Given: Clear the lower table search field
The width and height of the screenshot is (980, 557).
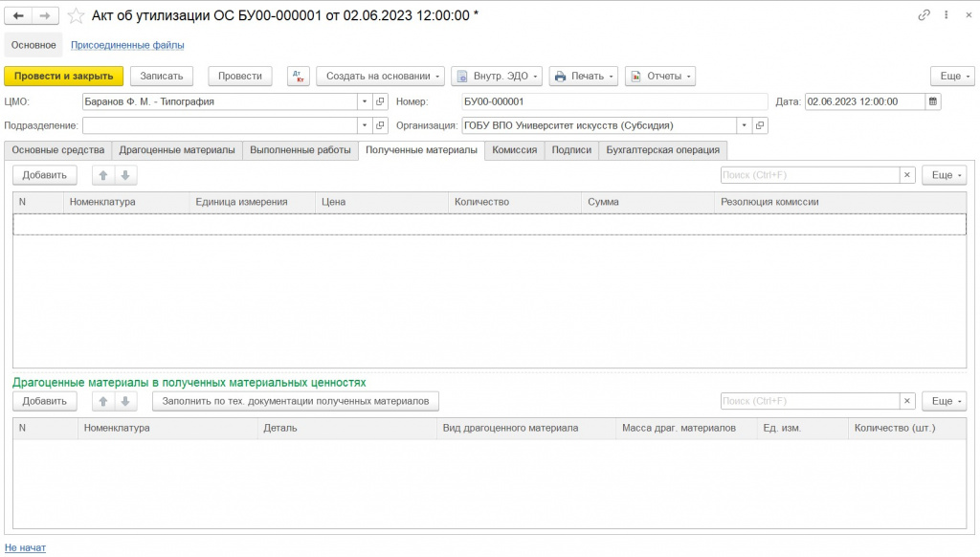Looking at the screenshot, I should pos(907,401).
